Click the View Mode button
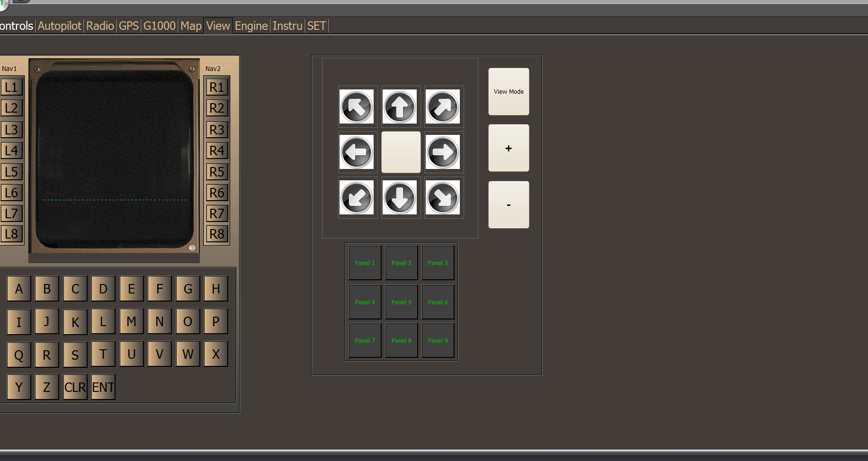 click(508, 91)
